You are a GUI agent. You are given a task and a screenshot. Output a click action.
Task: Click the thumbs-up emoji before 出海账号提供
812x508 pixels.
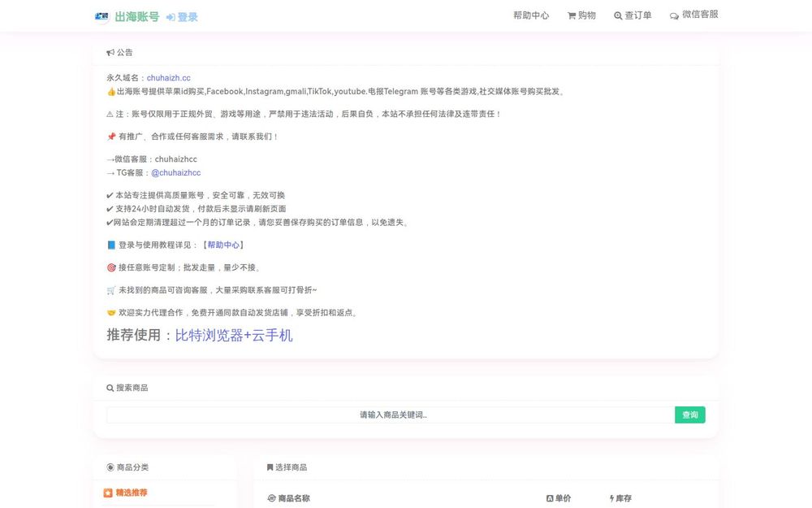pyautogui.click(x=110, y=92)
